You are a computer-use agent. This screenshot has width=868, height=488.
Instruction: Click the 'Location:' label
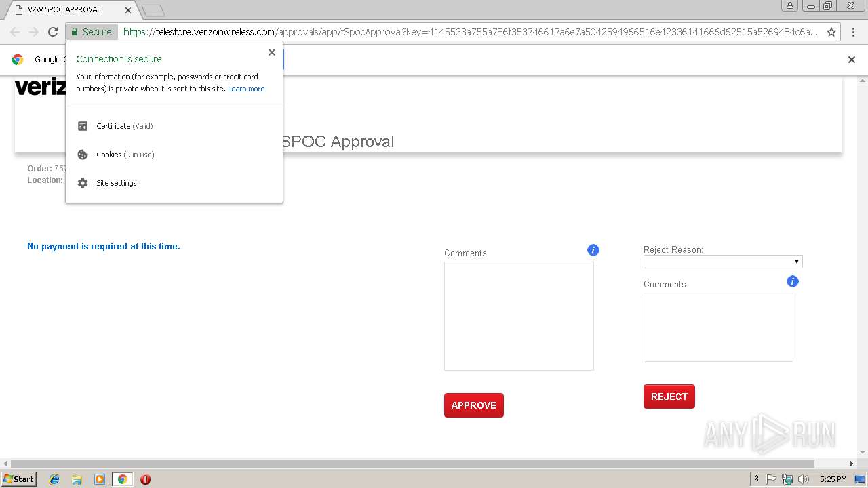point(45,180)
